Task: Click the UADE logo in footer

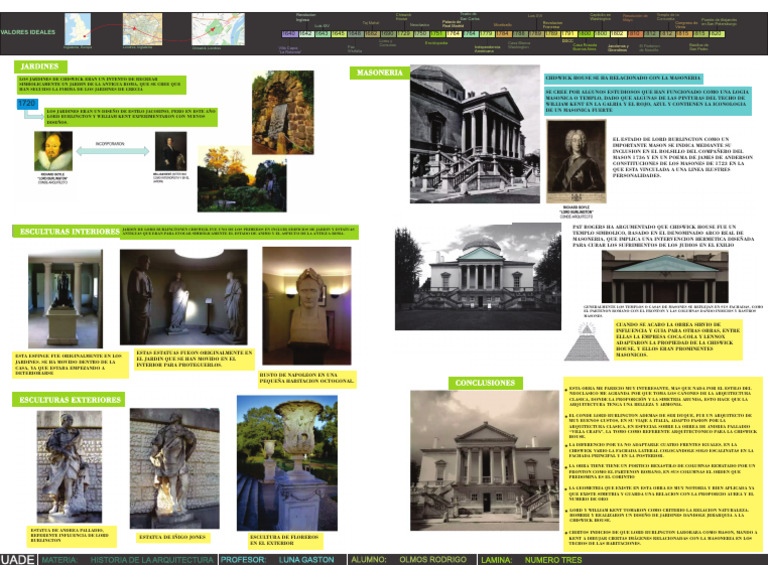Action: click(18, 559)
